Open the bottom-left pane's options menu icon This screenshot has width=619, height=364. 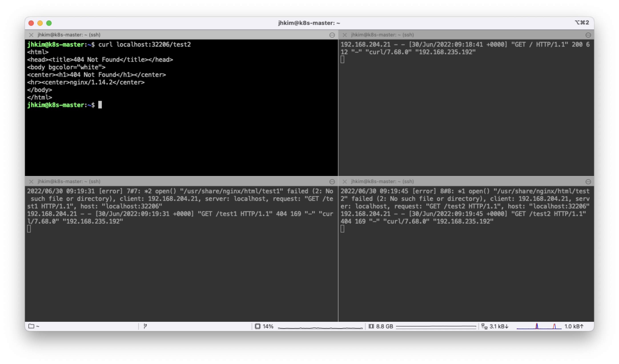click(x=332, y=182)
